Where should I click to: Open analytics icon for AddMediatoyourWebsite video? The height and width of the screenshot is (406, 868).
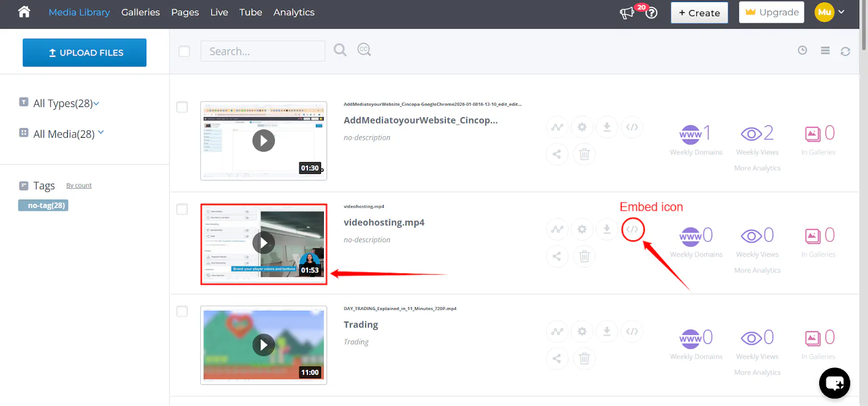(x=557, y=127)
